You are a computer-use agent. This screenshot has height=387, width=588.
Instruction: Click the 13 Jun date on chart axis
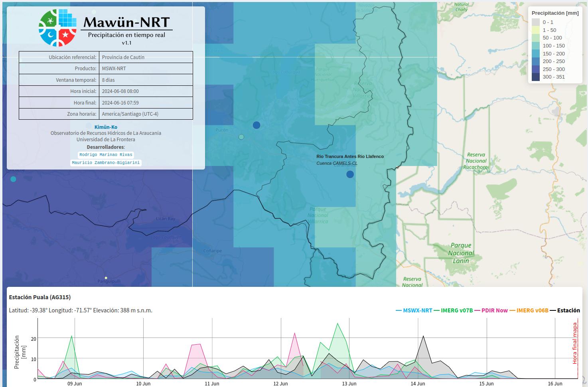[x=349, y=384]
